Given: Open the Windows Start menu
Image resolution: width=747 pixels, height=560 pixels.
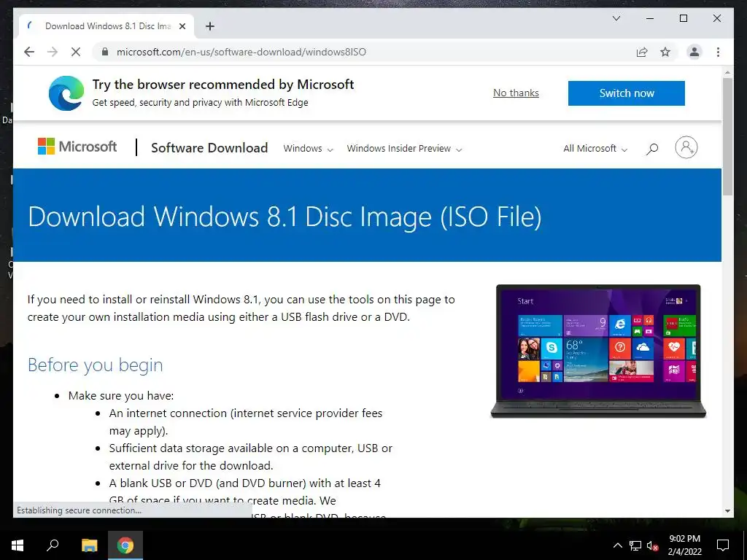Looking at the screenshot, I should click(18, 545).
